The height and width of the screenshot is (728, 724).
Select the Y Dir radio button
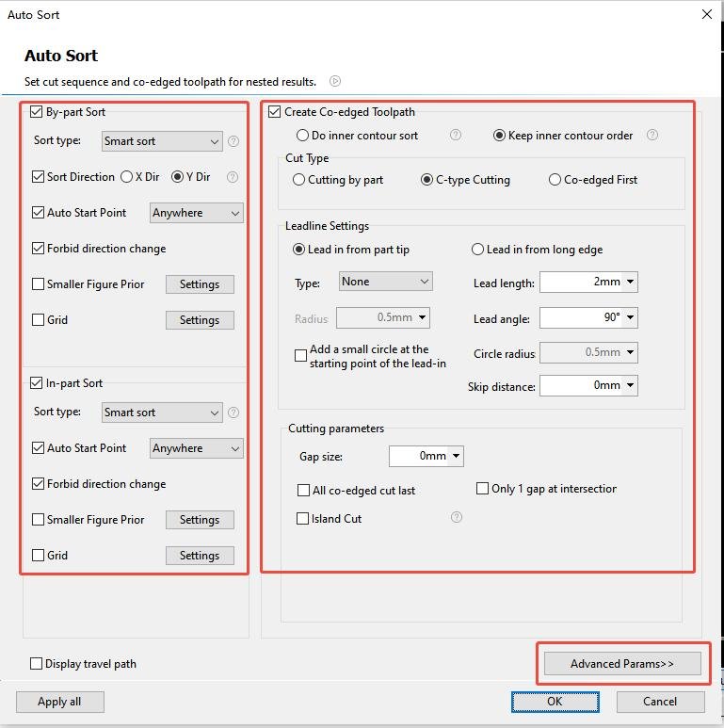[x=177, y=177]
